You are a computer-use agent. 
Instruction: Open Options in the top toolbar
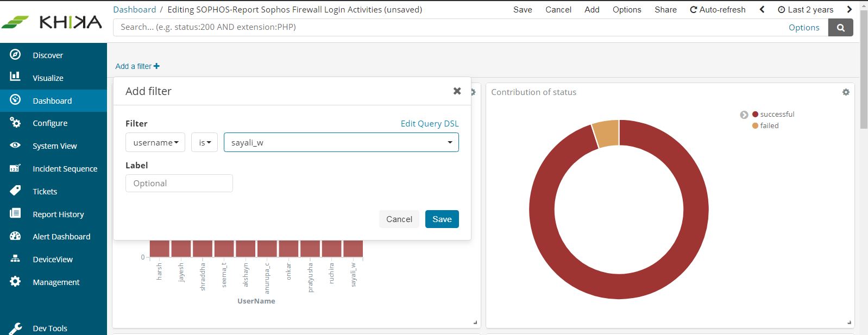click(627, 9)
